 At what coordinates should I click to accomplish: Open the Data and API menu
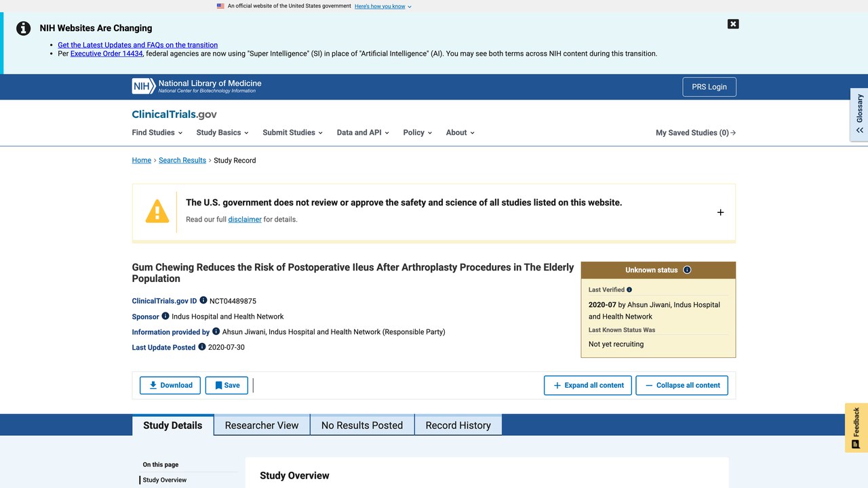(363, 133)
